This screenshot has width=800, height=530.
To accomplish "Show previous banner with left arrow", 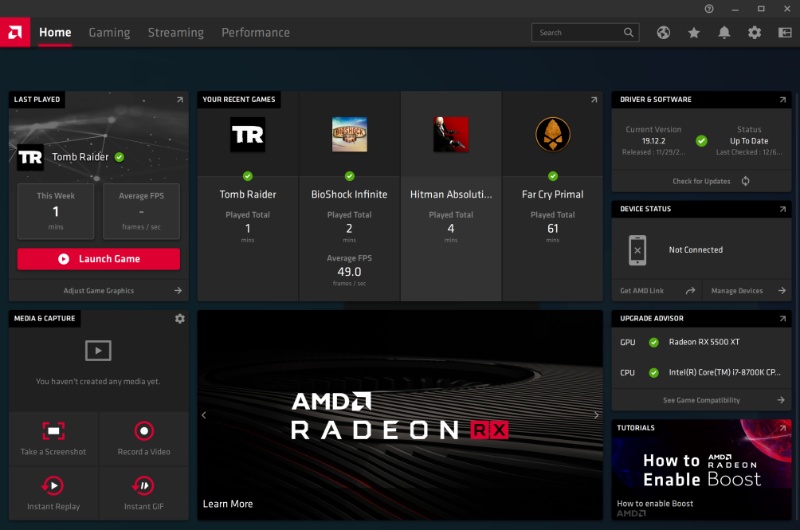I will tap(204, 415).
